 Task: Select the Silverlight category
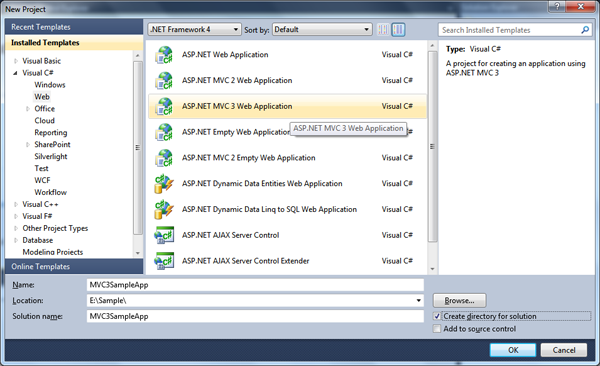(51, 156)
